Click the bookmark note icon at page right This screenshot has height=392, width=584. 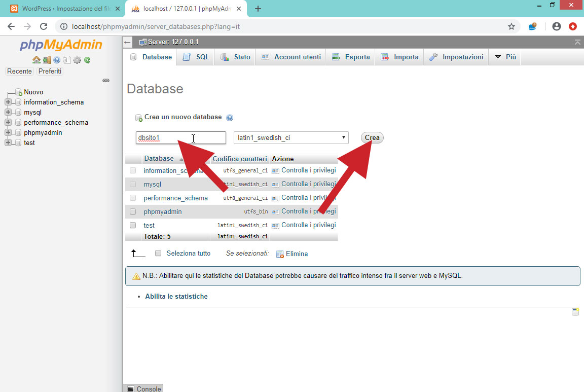(575, 312)
